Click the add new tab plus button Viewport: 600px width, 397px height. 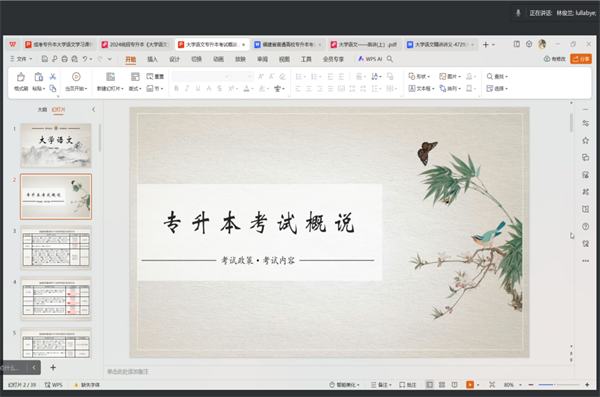pos(486,44)
